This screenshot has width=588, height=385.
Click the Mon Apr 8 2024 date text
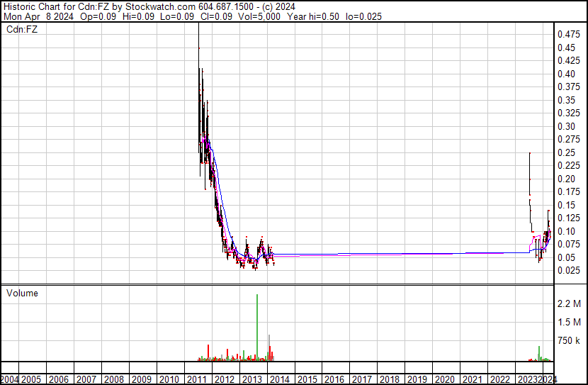click(x=39, y=16)
